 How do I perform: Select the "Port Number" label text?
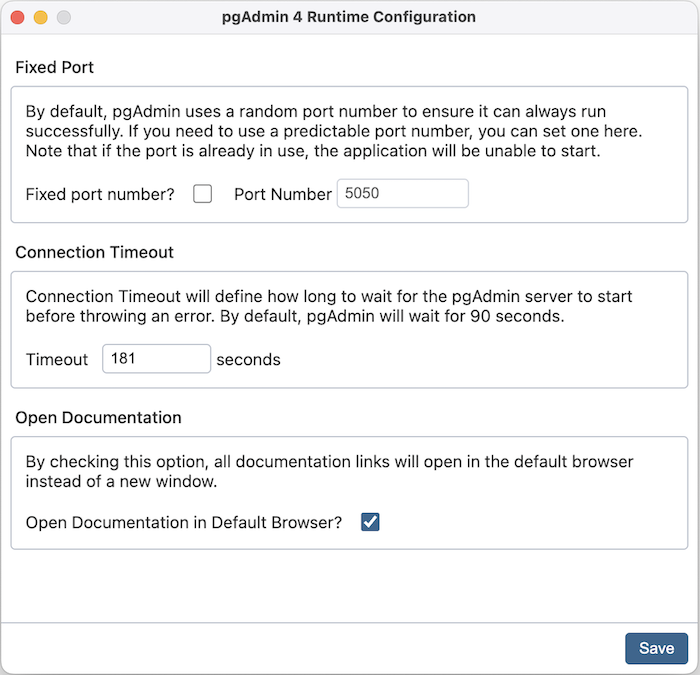click(282, 194)
